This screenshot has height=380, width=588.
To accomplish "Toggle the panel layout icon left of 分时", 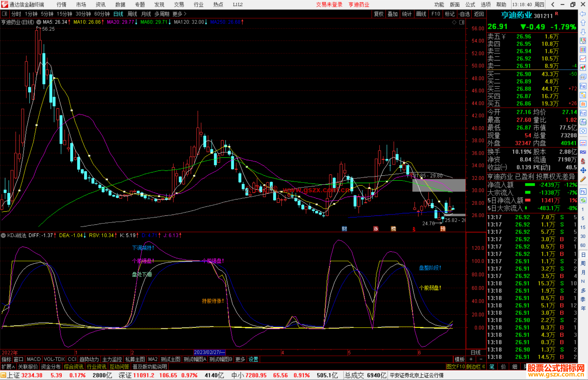I will (5, 14).
